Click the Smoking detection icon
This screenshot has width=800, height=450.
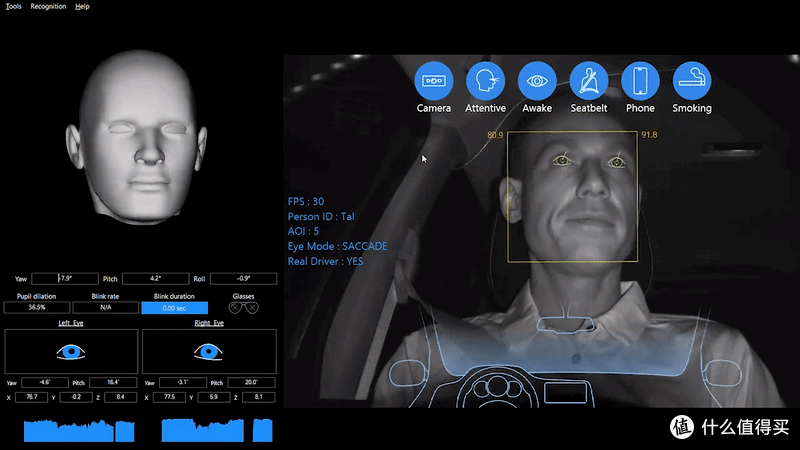(x=692, y=81)
